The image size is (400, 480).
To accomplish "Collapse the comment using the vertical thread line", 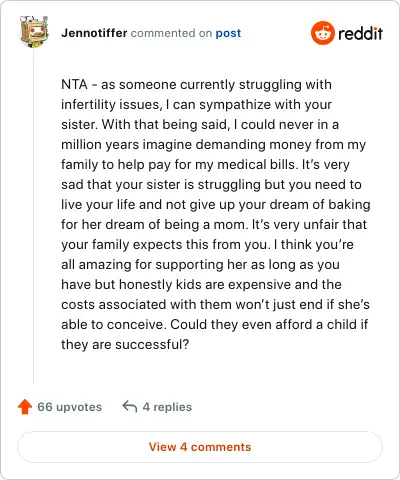I will (x=33, y=216).
